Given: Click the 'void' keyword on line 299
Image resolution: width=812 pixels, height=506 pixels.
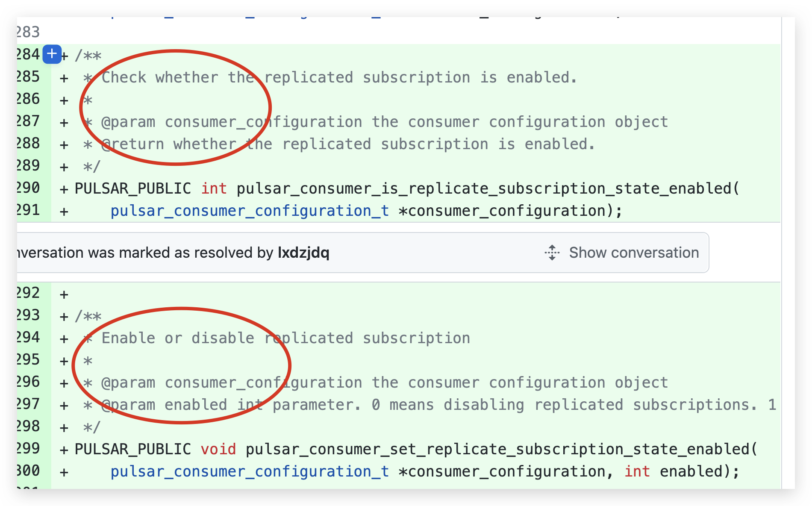Looking at the screenshot, I should tap(218, 450).
